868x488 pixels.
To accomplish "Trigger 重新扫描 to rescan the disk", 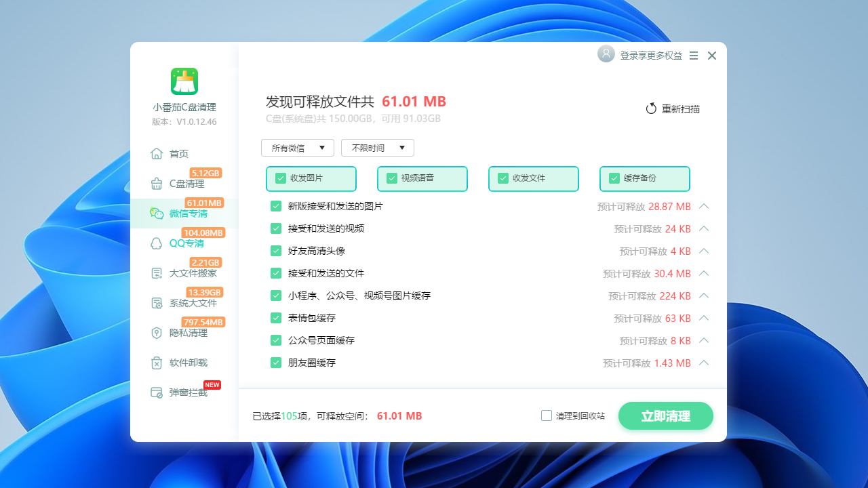I will [672, 108].
